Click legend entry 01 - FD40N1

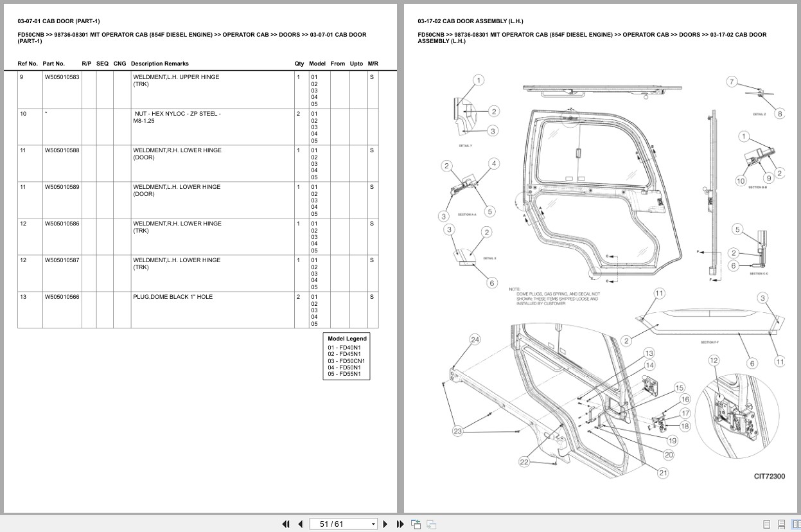pos(344,348)
